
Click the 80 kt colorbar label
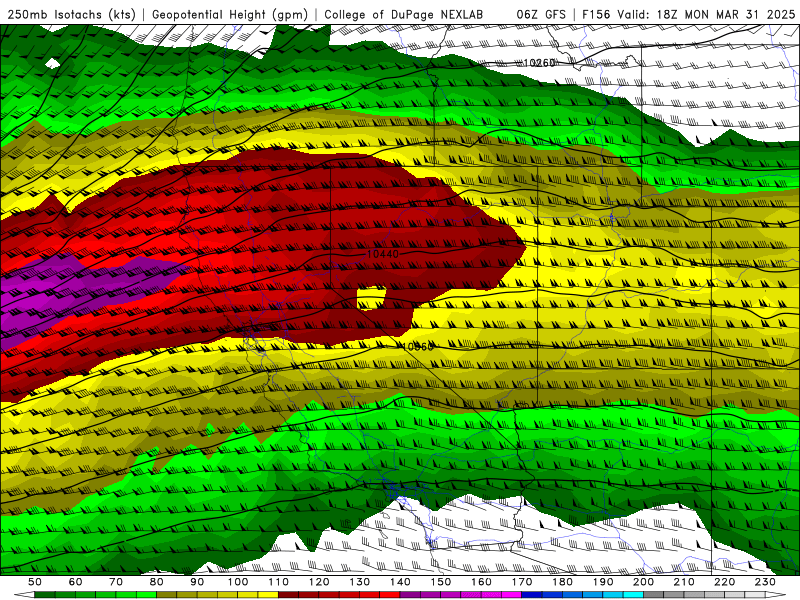pyautogui.click(x=157, y=582)
